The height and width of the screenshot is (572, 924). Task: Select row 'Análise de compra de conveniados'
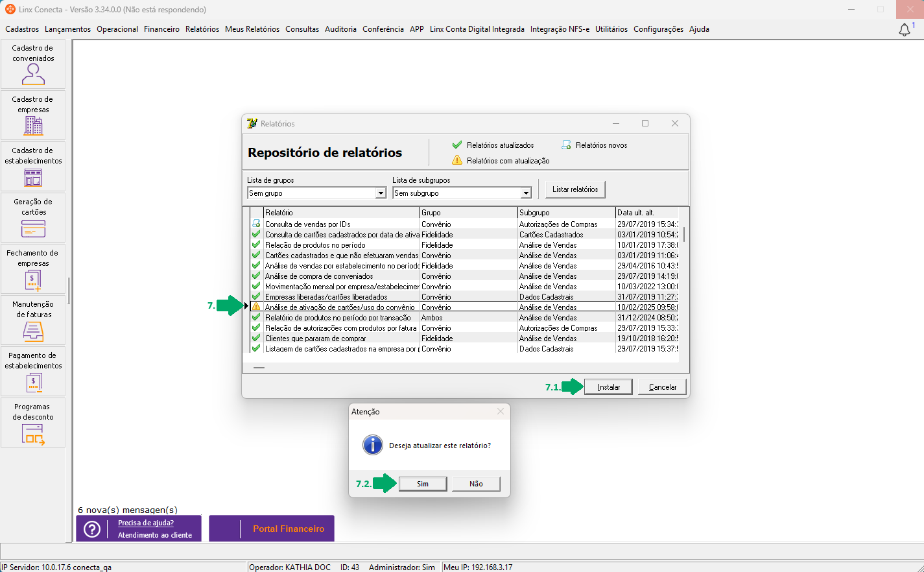(x=464, y=276)
